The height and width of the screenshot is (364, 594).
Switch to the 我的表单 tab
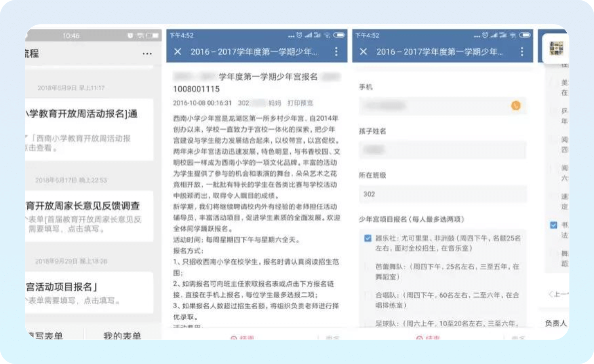122,336
